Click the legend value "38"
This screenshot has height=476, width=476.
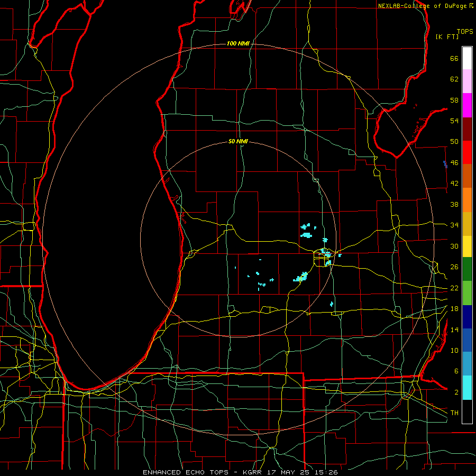454,204
